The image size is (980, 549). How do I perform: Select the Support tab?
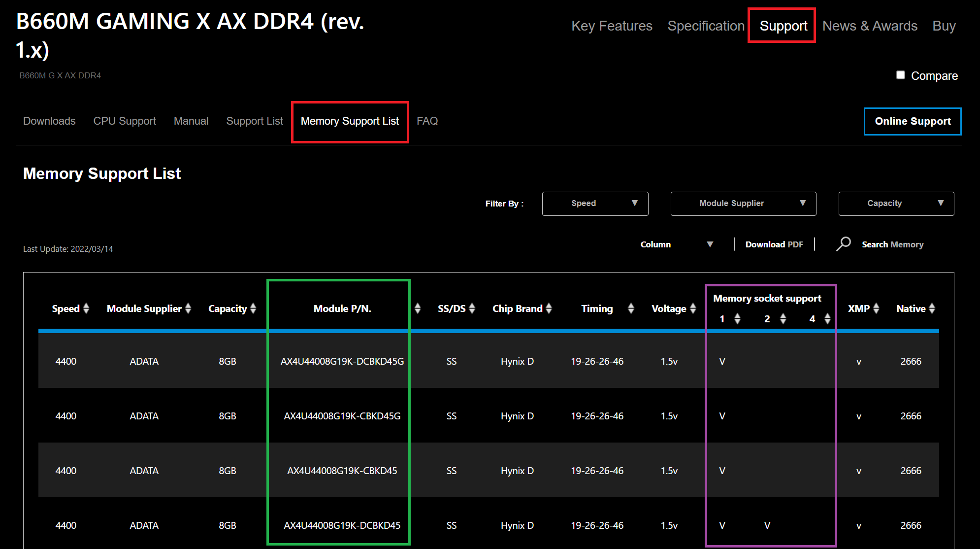pos(783,26)
